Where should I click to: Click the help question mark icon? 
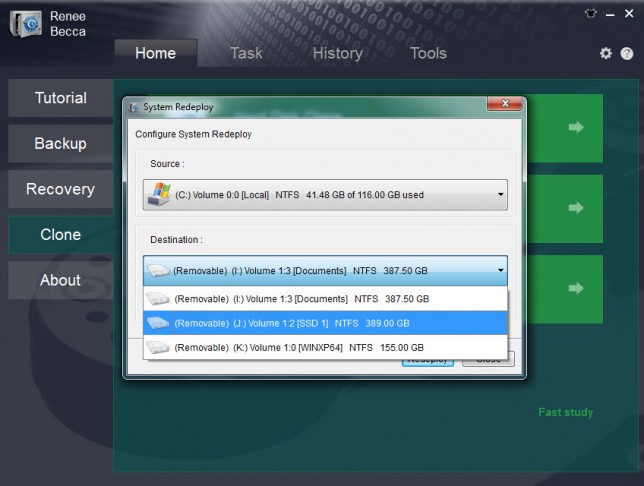pyautogui.click(x=626, y=54)
